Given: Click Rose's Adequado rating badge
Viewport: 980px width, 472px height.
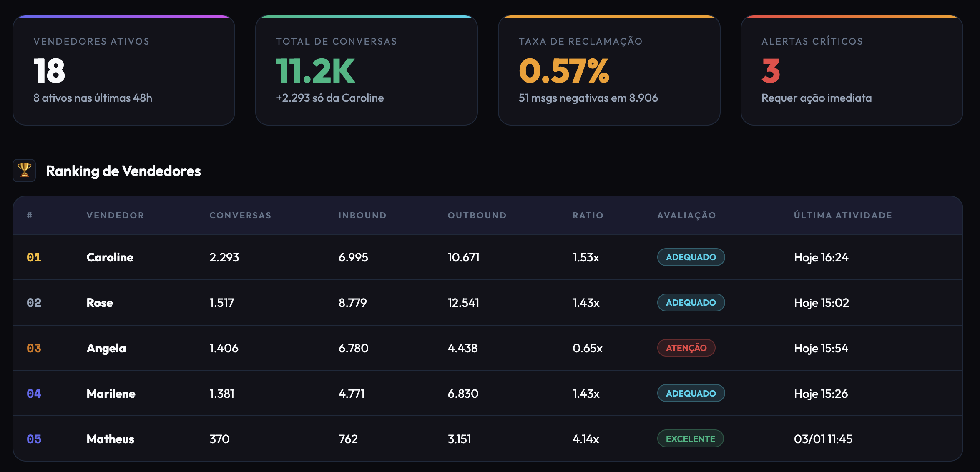Looking at the screenshot, I should (691, 303).
